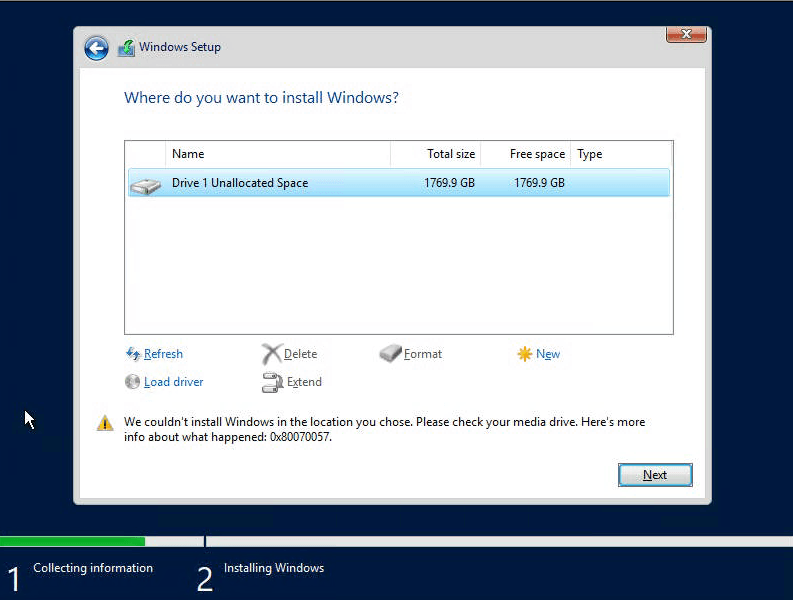The height and width of the screenshot is (600, 793).
Task: Click the Windows Setup title icon
Action: [x=126, y=47]
